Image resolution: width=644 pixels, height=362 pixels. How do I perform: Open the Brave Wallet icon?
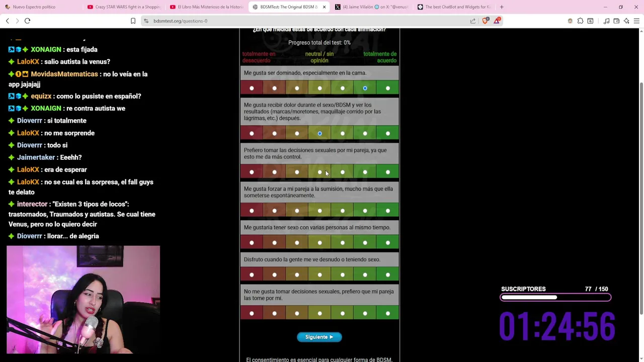tap(616, 21)
